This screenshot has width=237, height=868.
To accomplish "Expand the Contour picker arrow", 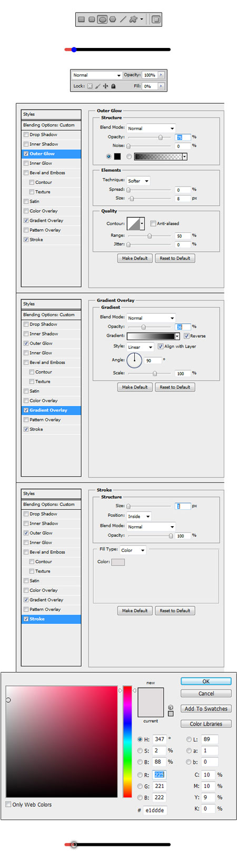I will pyautogui.click(x=142, y=223).
